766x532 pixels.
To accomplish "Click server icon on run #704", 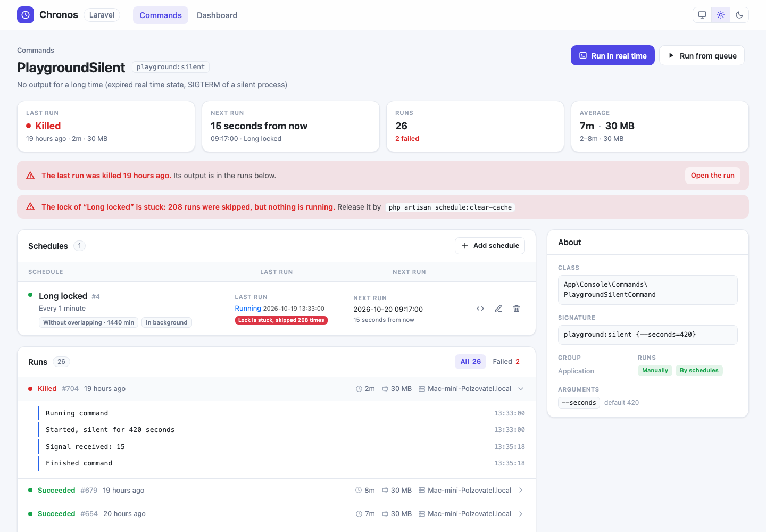I will tap(422, 389).
